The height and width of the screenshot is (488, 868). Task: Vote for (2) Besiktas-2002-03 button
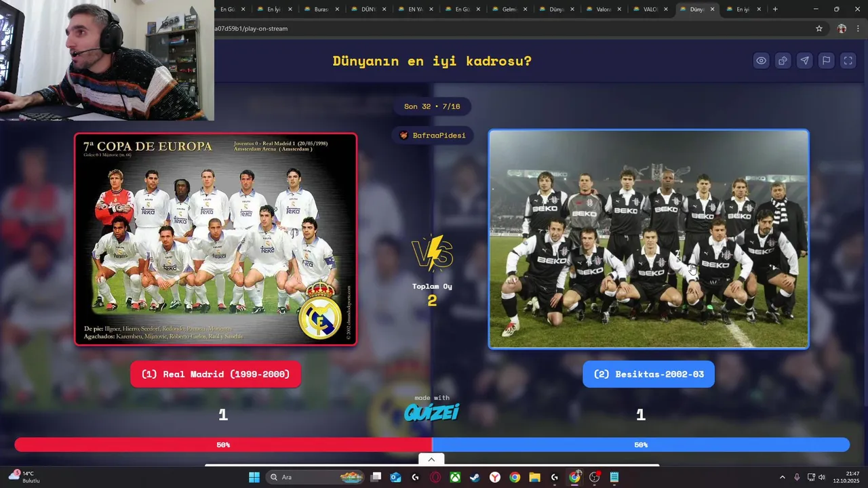pos(648,374)
